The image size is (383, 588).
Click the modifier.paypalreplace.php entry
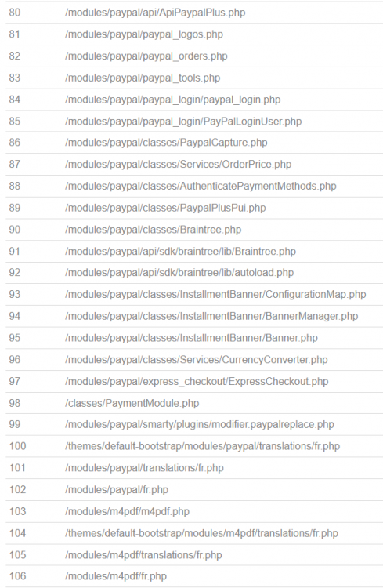(200, 424)
